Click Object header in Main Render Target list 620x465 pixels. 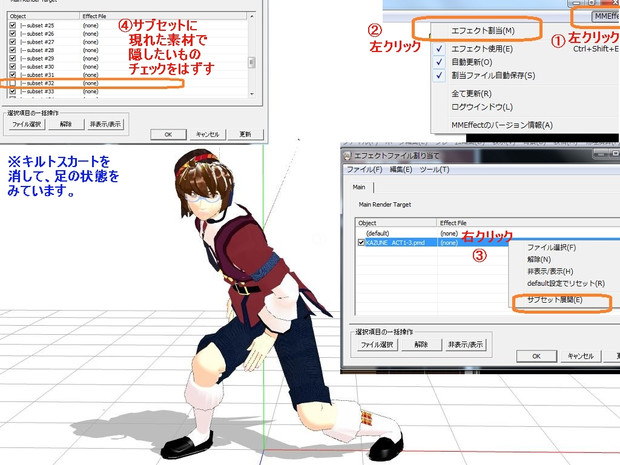tap(396, 223)
